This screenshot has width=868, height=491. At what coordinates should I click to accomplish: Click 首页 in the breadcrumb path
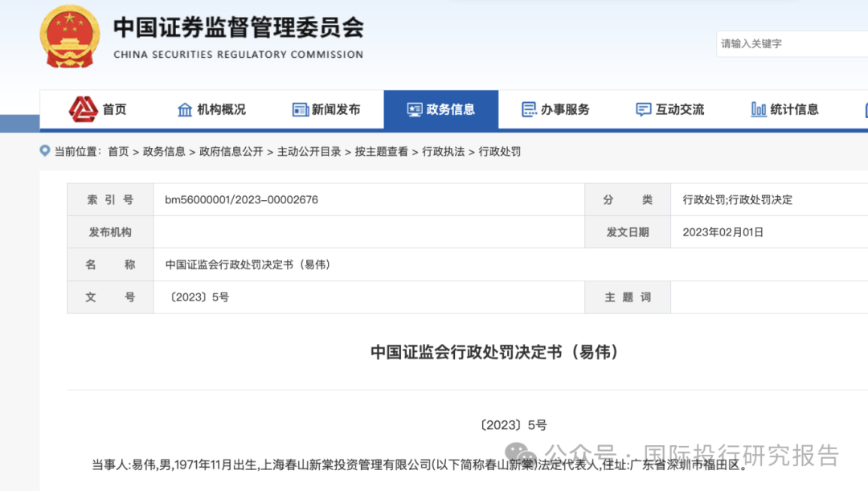tap(118, 152)
